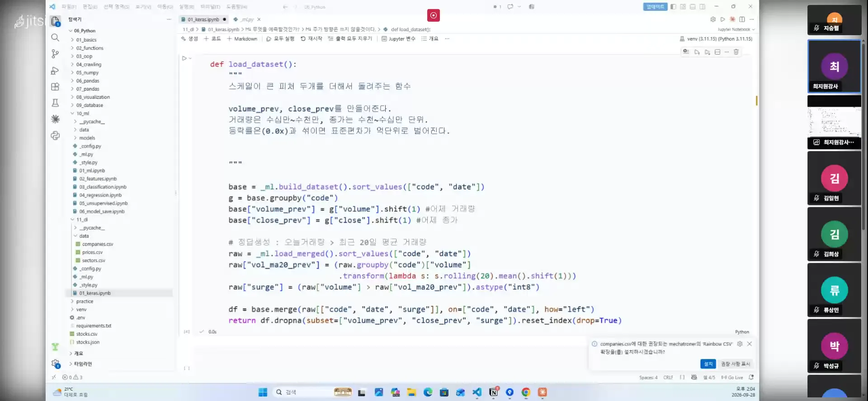Toggle the bottom panel layout button
Image resolution: width=868 pixels, height=401 pixels.
coord(693,7)
